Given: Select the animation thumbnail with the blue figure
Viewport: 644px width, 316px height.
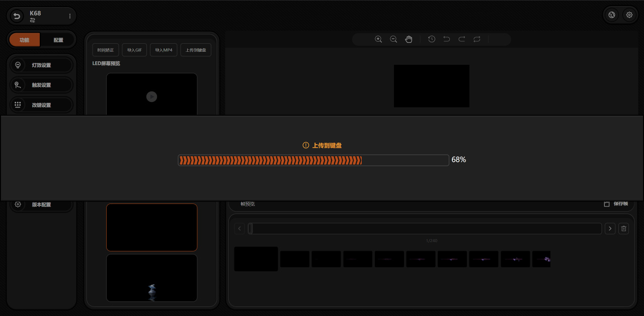Looking at the screenshot, I should (x=151, y=278).
